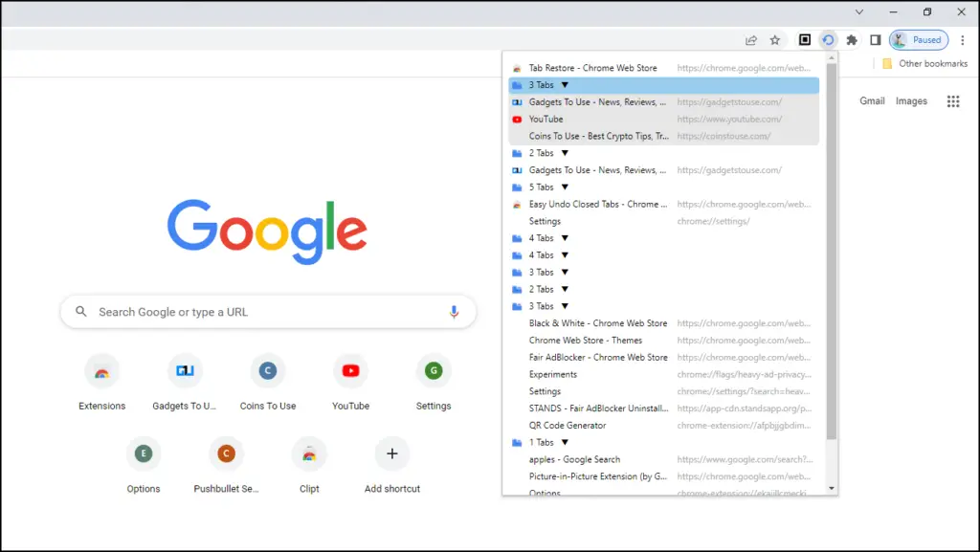Open the tab search chevron in title bar
This screenshot has width=980, height=552.
click(x=859, y=11)
